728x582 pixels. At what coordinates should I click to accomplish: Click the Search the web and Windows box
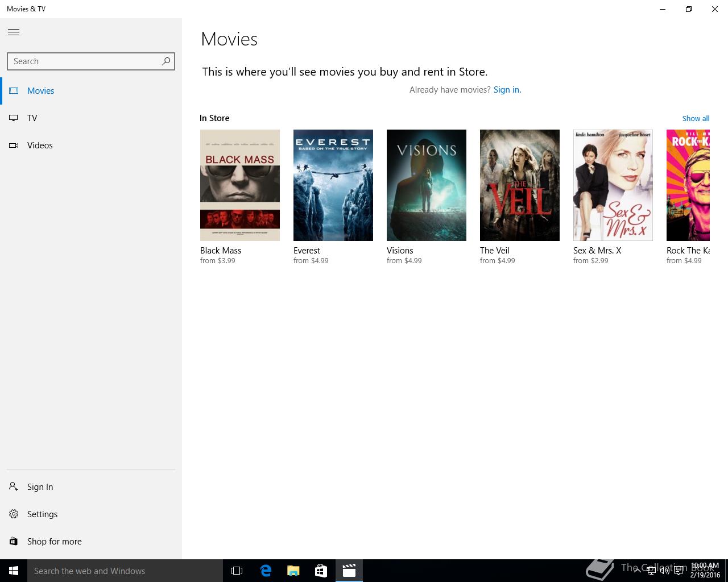pyautogui.click(x=125, y=571)
